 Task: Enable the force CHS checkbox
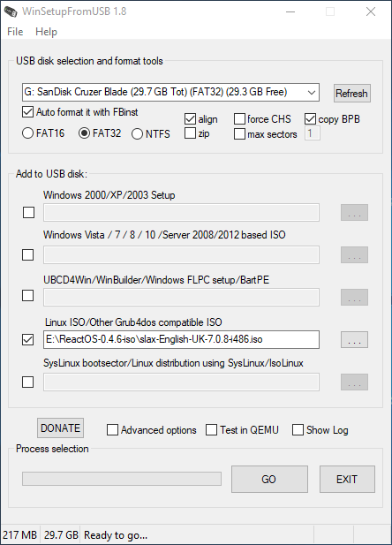tap(239, 119)
